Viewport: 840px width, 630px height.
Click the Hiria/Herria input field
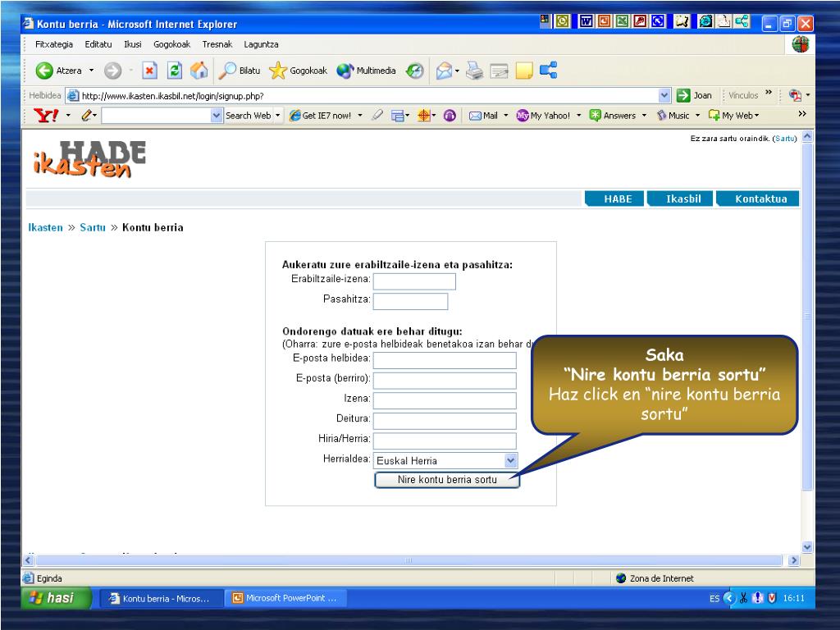click(445, 441)
